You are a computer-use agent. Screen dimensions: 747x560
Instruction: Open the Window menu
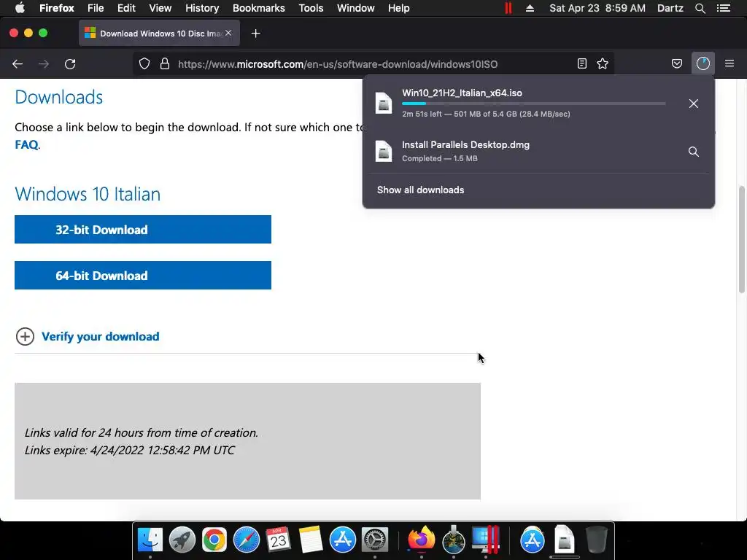356,8
